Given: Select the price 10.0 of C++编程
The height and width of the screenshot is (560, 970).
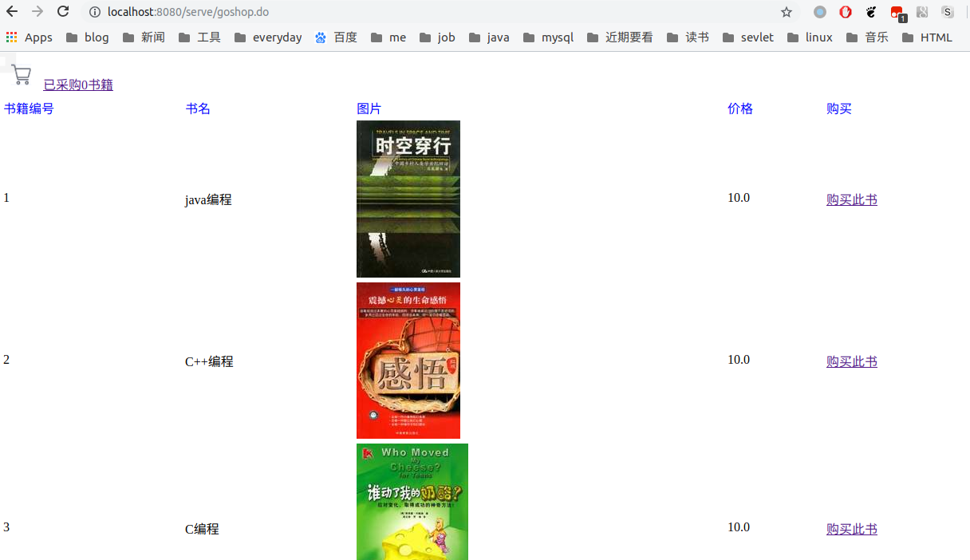Looking at the screenshot, I should coord(739,360).
